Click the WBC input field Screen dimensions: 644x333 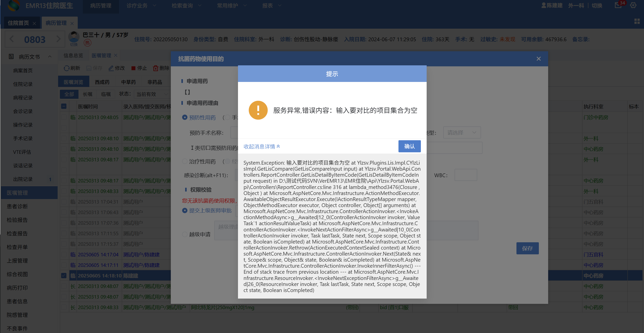466,175
